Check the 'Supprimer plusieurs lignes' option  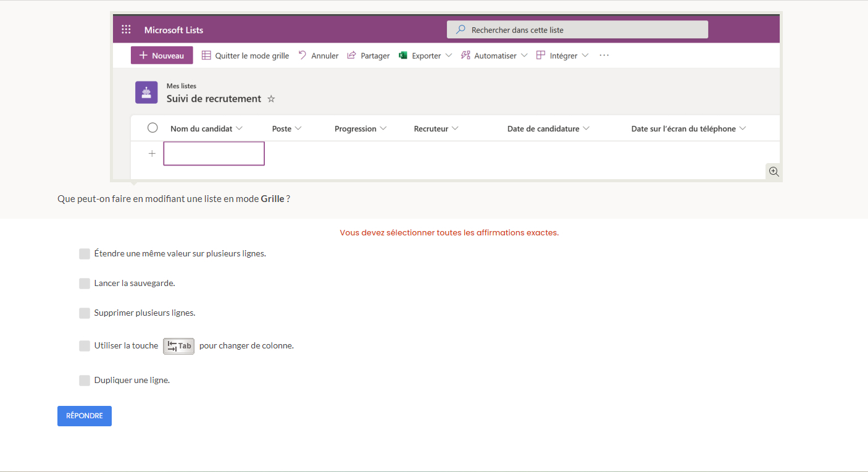85,313
